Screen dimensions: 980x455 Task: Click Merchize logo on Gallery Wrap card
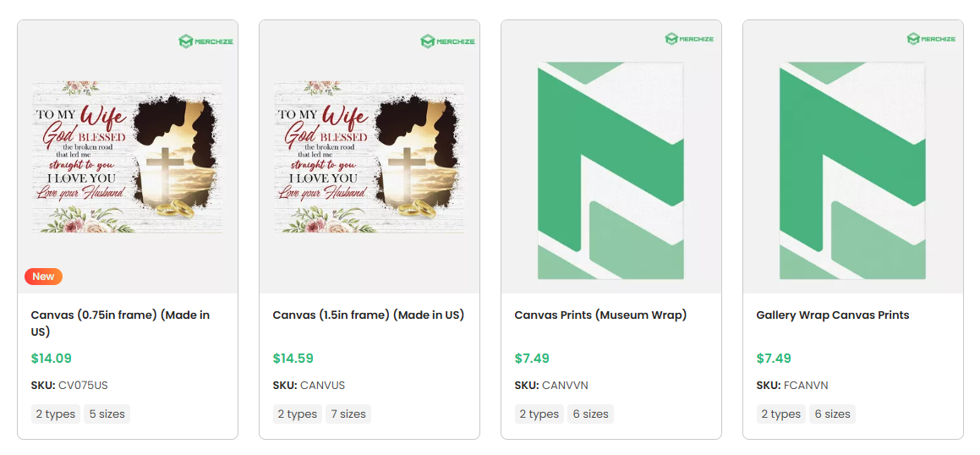click(931, 39)
